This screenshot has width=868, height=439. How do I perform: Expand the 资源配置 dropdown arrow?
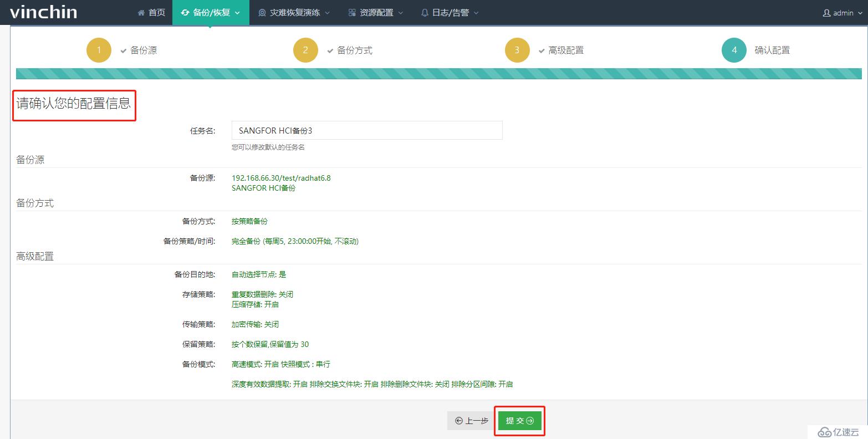(401, 13)
